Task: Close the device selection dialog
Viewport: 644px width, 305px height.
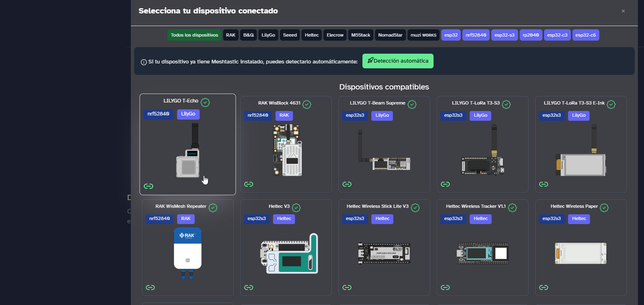Action: tap(623, 11)
